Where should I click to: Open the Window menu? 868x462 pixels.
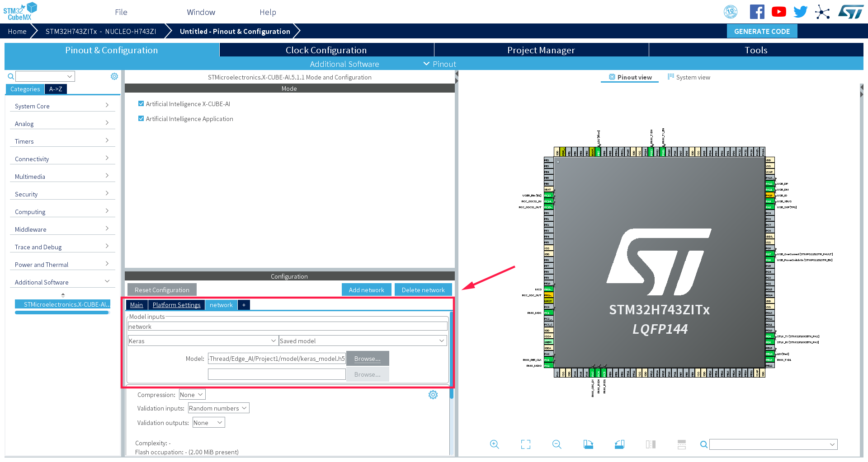pyautogui.click(x=201, y=12)
